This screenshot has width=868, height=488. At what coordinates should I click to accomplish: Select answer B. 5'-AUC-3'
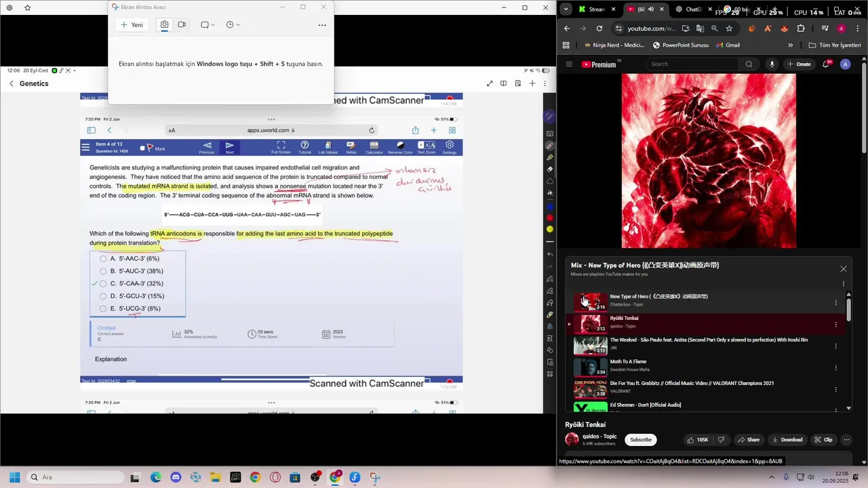[x=103, y=271]
